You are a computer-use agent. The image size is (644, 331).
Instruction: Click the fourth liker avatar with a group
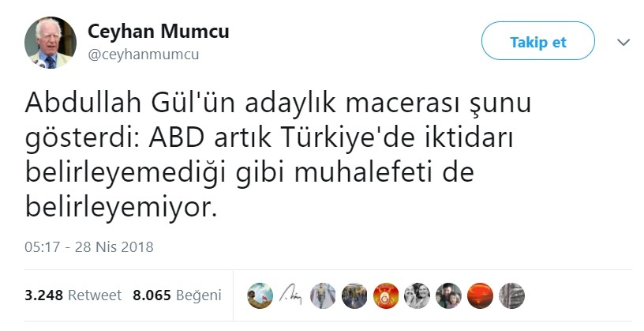[x=354, y=295]
